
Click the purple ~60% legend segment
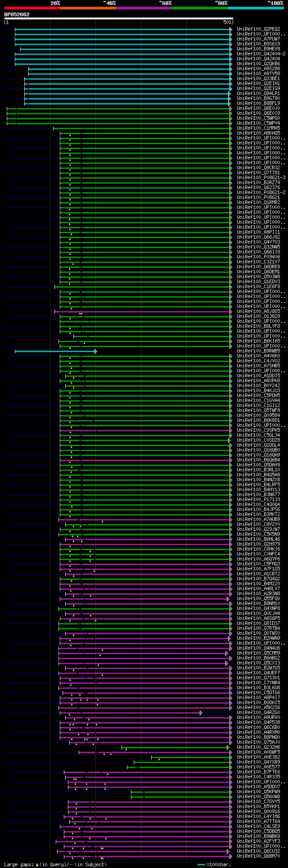144,8
